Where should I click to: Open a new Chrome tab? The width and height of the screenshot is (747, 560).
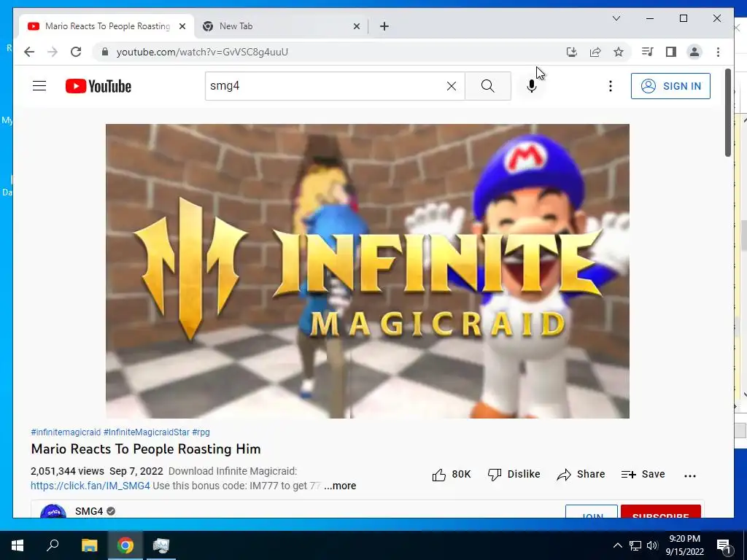pyautogui.click(x=384, y=26)
